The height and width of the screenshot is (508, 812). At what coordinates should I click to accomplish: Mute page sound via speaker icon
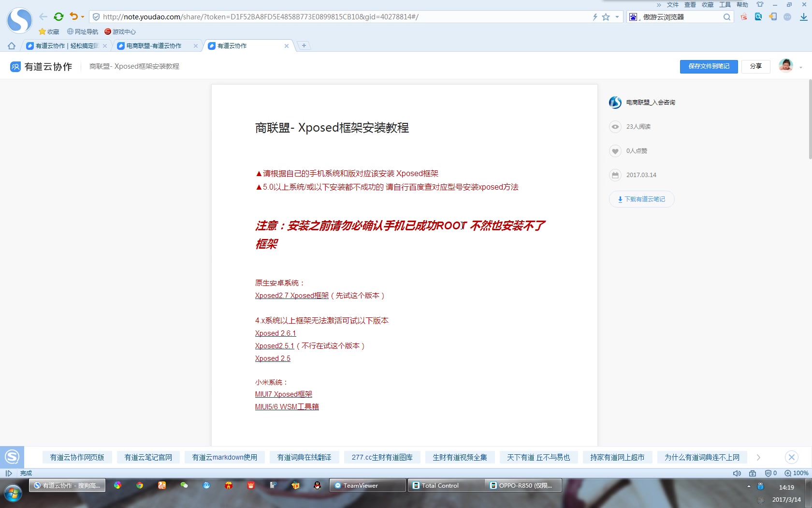click(737, 473)
